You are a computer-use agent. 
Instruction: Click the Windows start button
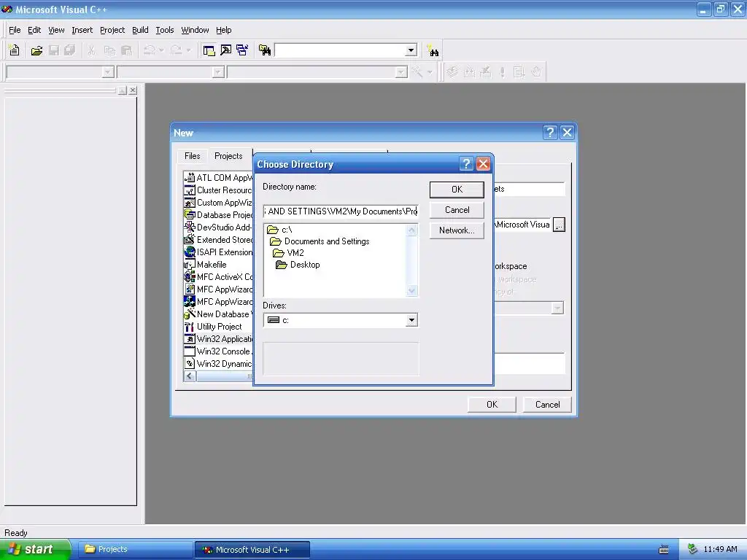pyautogui.click(x=35, y=549)
